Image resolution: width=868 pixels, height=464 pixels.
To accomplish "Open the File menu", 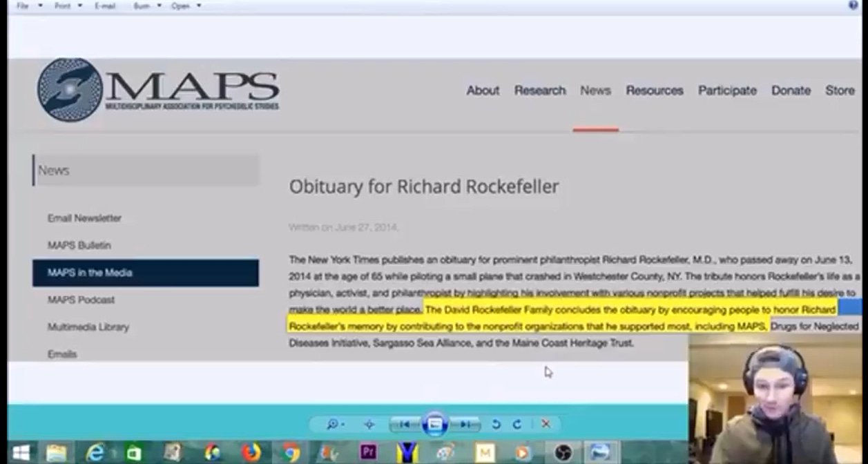I will point(23,6).
